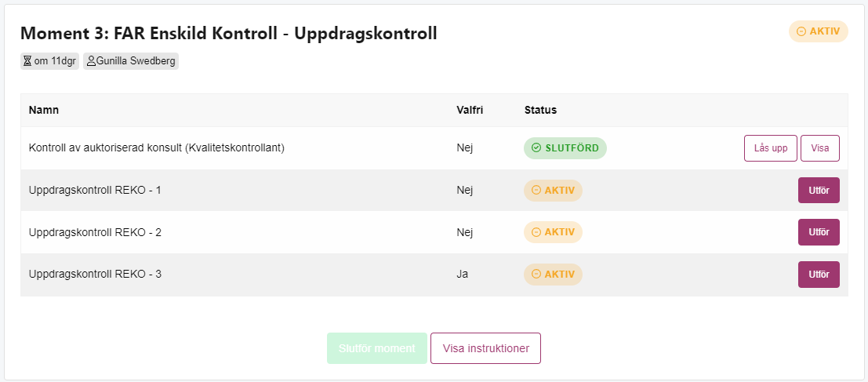868x382 pixels.
Task: Click the Valfri column header
Action: (470, 110)
